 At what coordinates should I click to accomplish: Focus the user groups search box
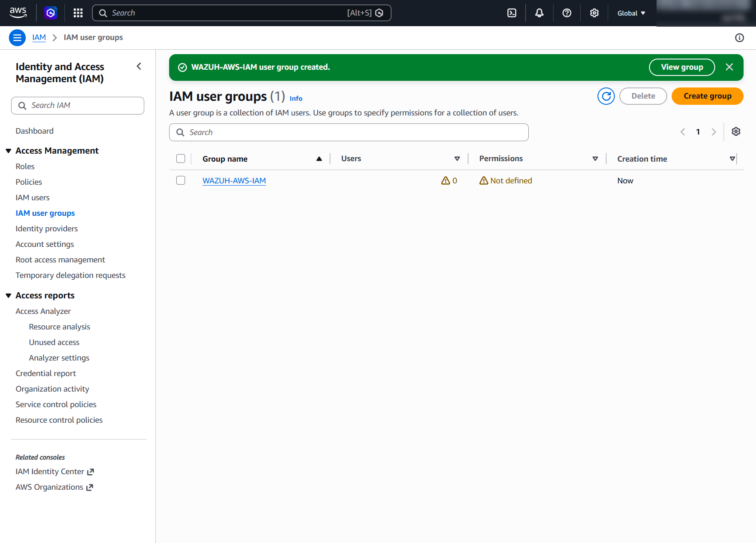click(x=349, y=132)
